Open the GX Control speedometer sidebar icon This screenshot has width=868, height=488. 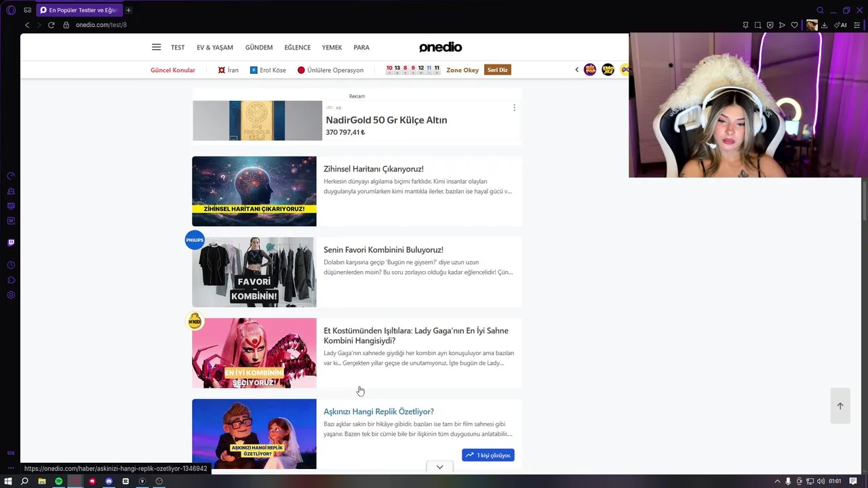(11, 176)
